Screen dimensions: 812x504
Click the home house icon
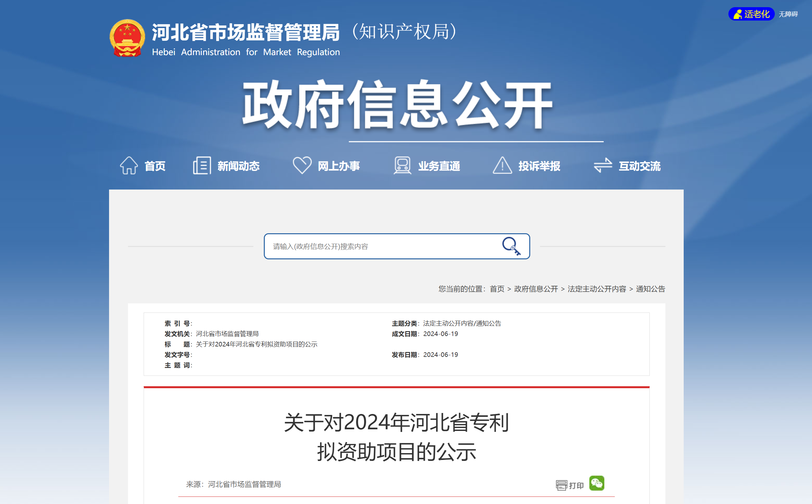[129, 165]
